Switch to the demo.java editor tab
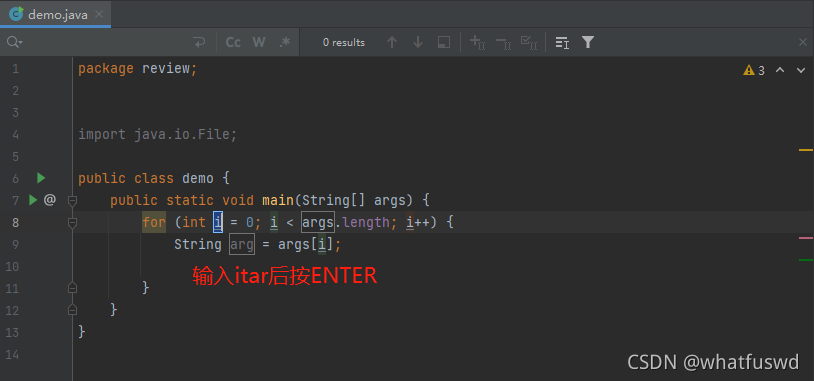 pyautogui.click(x=56, y=14)
